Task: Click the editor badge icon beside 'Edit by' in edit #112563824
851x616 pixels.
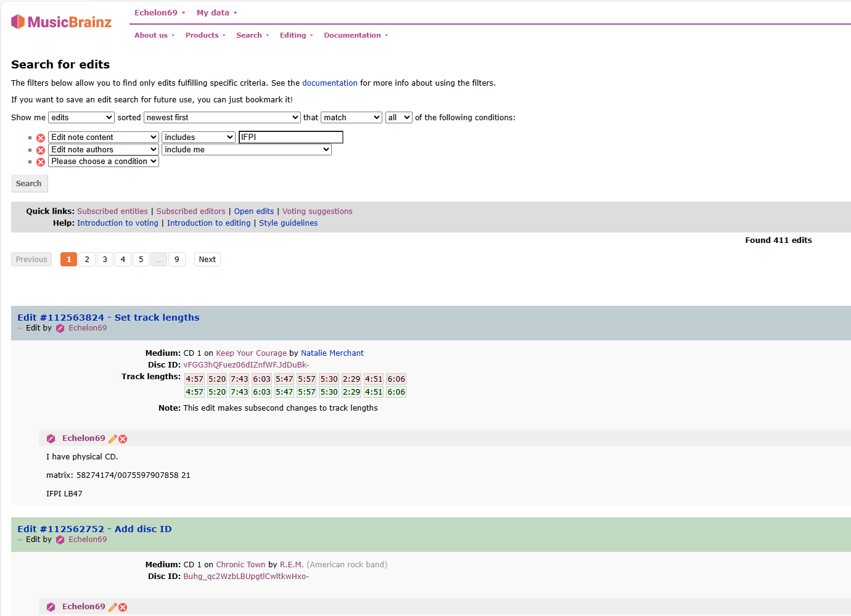Action: click(60, 329)
